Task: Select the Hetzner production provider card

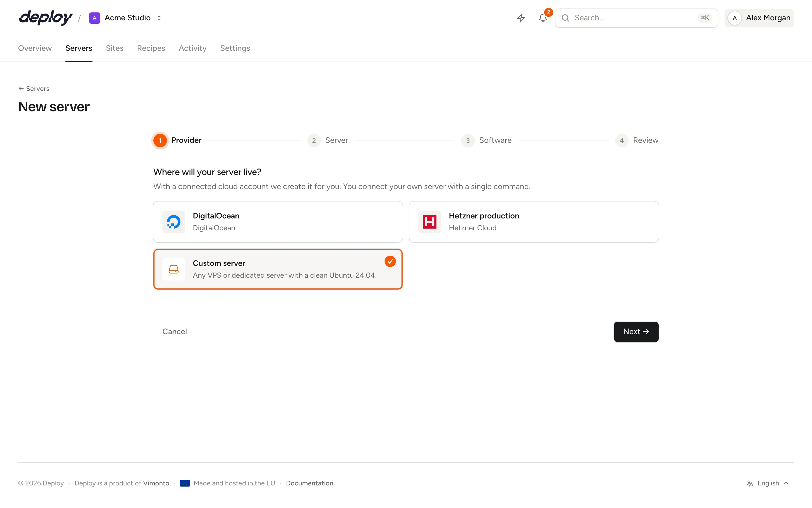Action: coord(534,222)
